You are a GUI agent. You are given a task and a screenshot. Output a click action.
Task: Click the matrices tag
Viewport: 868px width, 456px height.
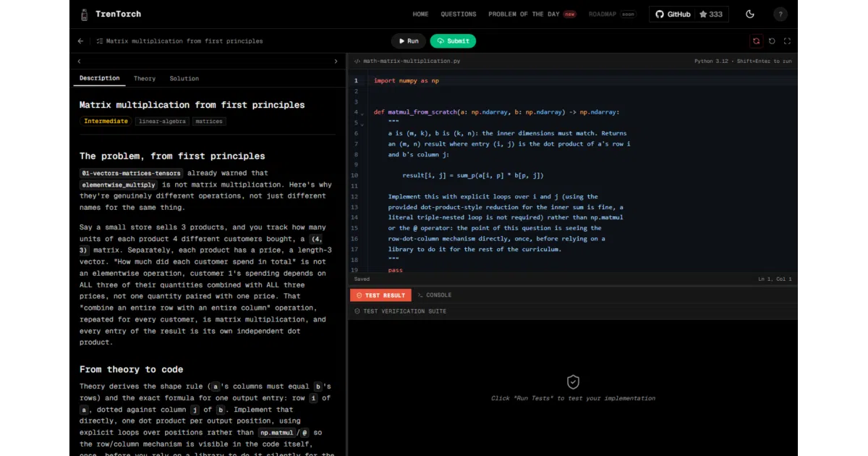[x=209, y=121]
